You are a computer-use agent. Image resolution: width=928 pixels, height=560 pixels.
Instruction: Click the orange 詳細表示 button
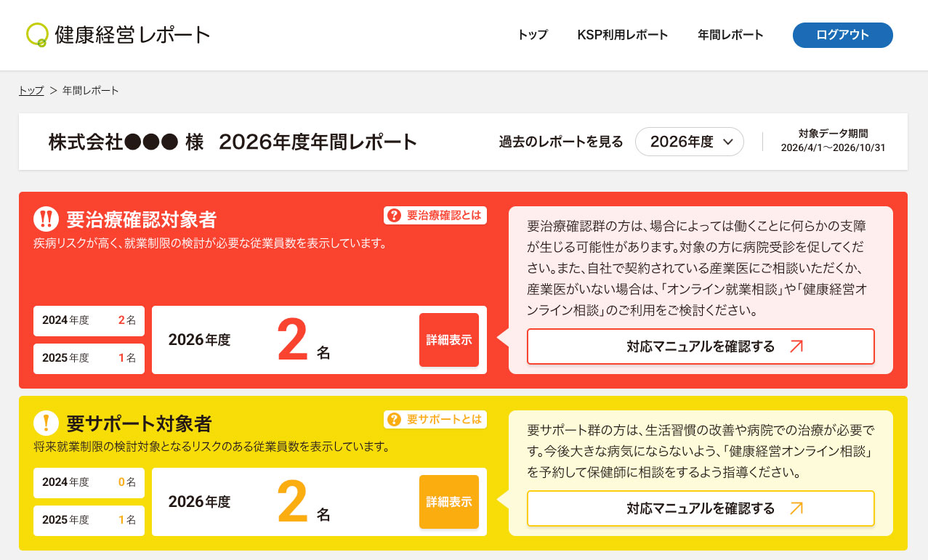click(x=449, y=502)
